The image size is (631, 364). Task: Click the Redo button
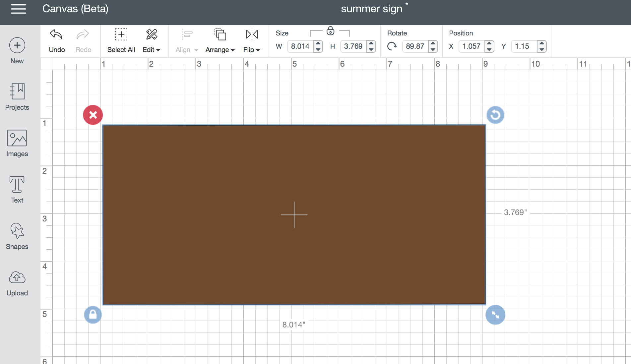click(83, 41)
